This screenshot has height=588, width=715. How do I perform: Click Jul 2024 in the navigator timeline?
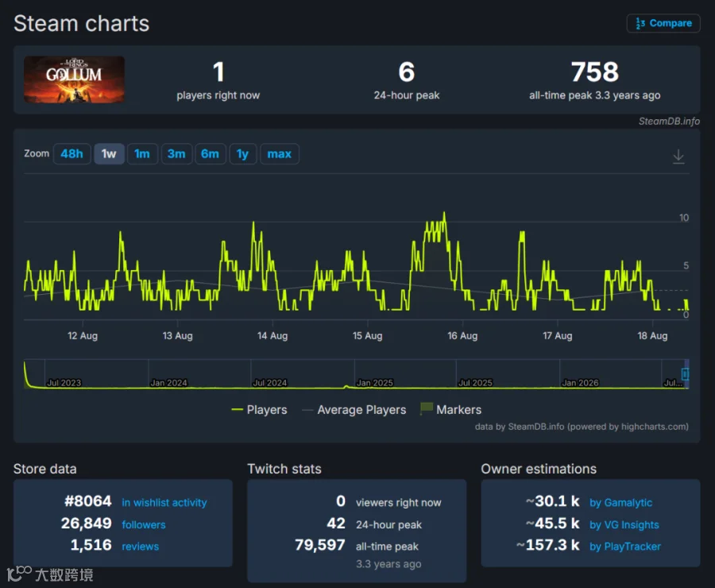[270, 383]
